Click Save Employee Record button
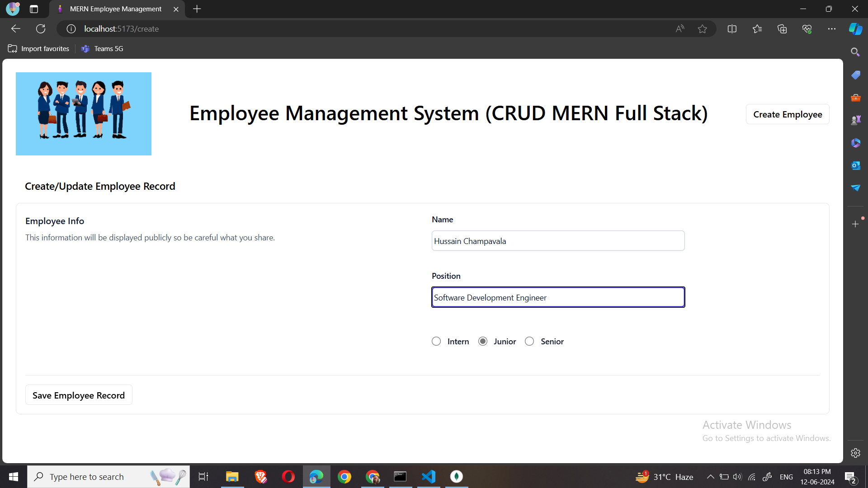 coord(79,395)
